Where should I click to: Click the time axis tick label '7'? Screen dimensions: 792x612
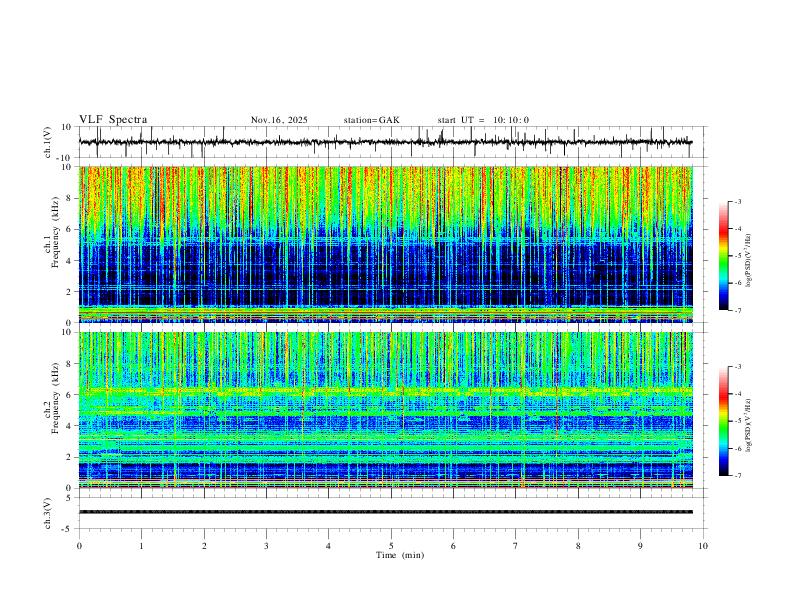516,546
